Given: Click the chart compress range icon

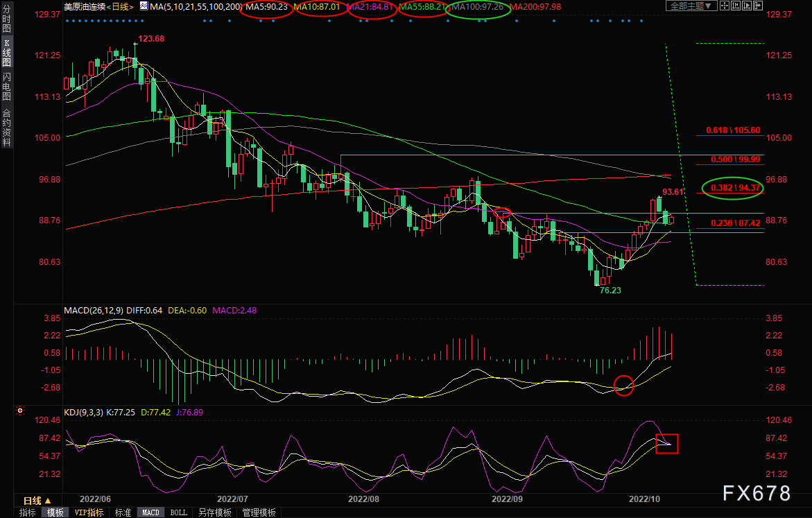Looking at the screenshot, I should click(735, 6).
